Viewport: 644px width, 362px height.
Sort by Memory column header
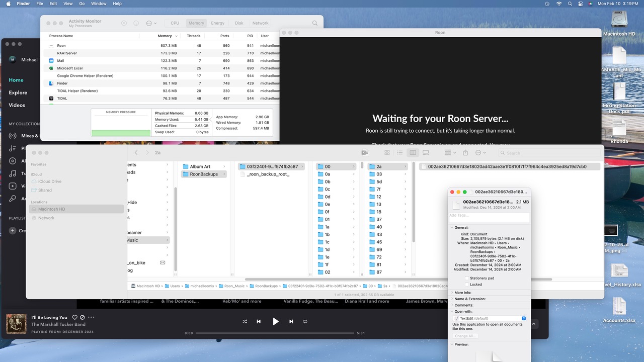pyautogui.click(x=165, y=36)
